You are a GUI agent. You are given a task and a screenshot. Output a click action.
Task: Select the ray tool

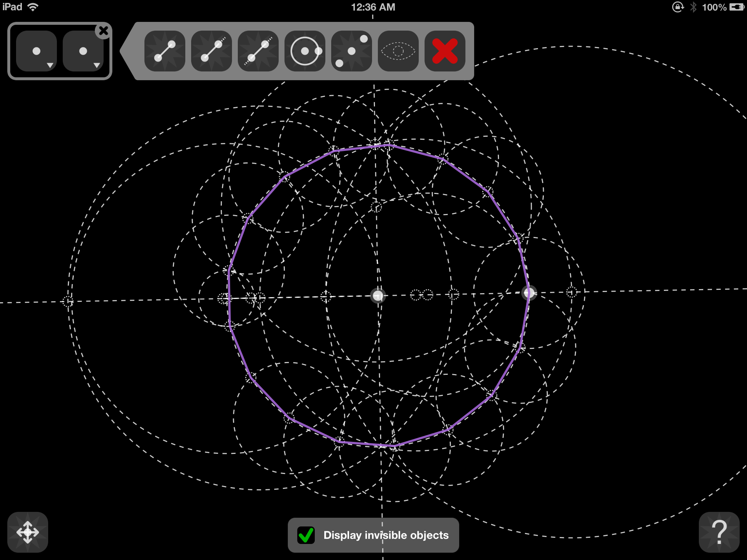[211, 51]
